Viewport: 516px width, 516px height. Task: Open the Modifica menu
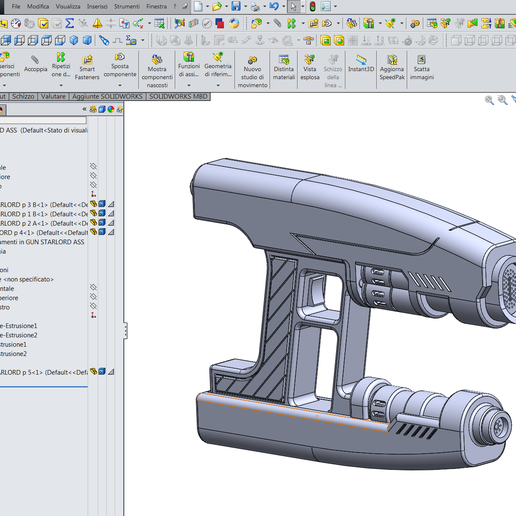click(38, 6)
